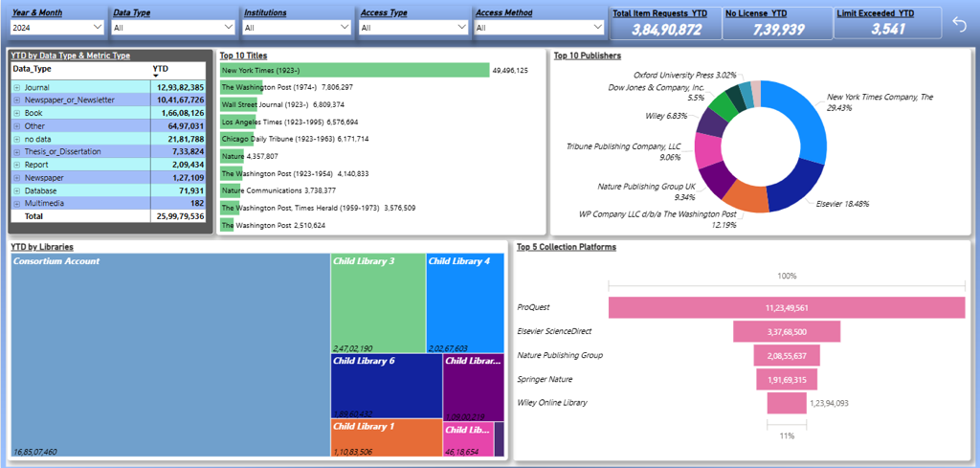Click the Oxford University Press 3.02% label
The height and width of the screenshot is (468, 980).
685,75
